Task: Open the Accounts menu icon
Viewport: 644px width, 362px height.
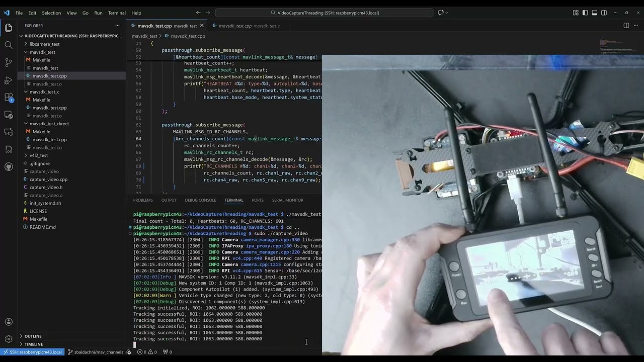Action: coord(9,322)
